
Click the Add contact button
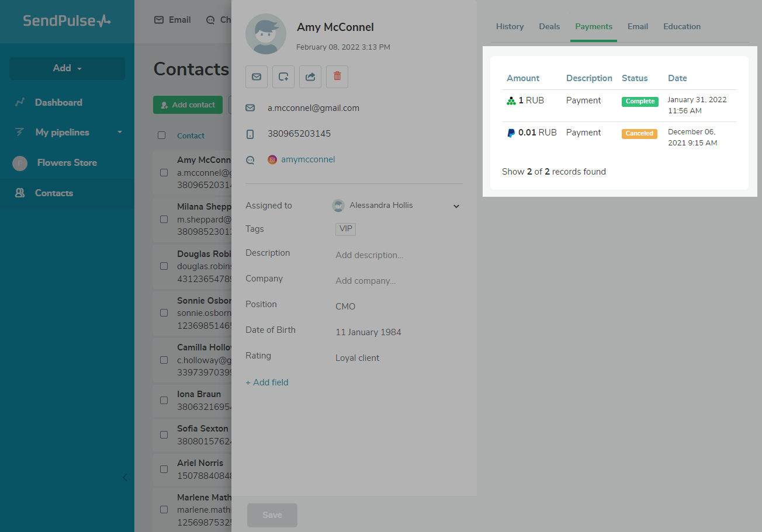coord(188,105)
